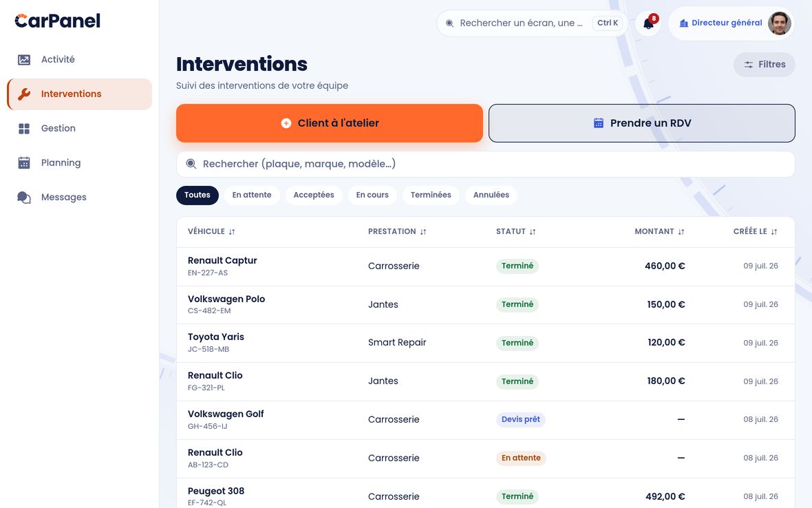Open the Volkswagen Golf row
Viewport: 812px width, 508px height.
point(485,420)
